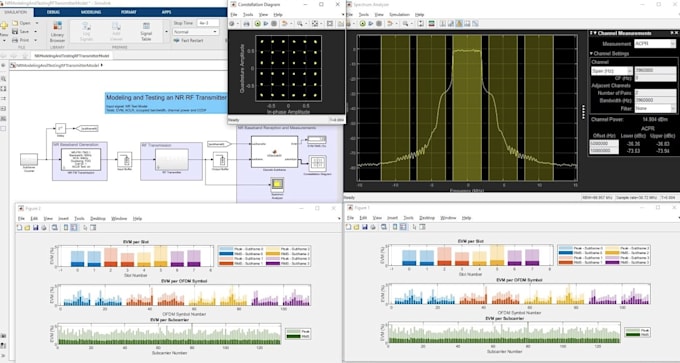
Task: Click the Print button in Simulink
Action: [21, 40]
